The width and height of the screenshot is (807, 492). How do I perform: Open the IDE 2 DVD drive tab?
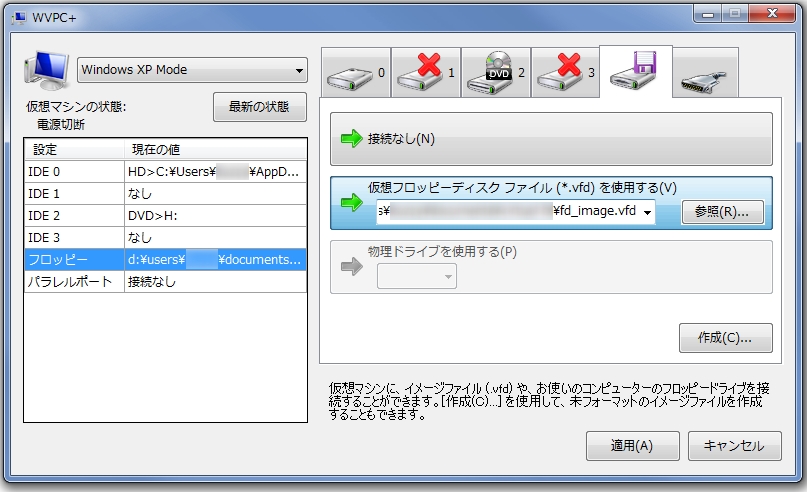(496, 72)
